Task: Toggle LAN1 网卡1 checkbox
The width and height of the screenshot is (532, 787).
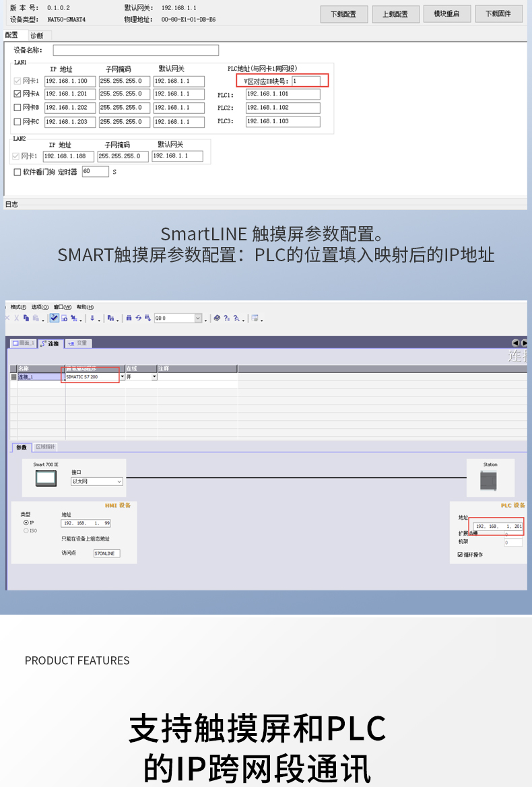Action: pyautogui.click(x=18, y=81)
